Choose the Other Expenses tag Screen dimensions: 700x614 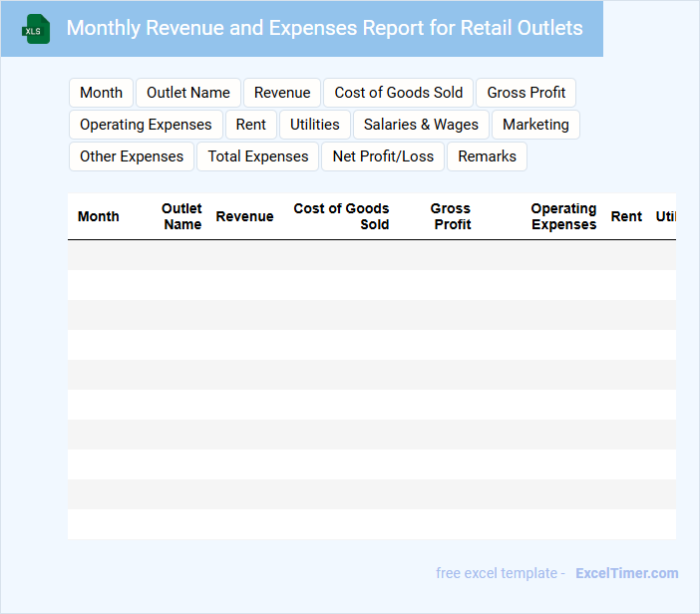pos(132,156)
